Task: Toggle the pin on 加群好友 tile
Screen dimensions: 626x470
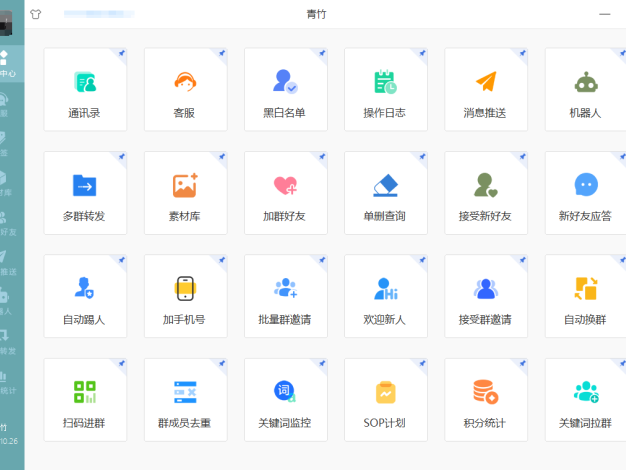Action: coord(322,157)
